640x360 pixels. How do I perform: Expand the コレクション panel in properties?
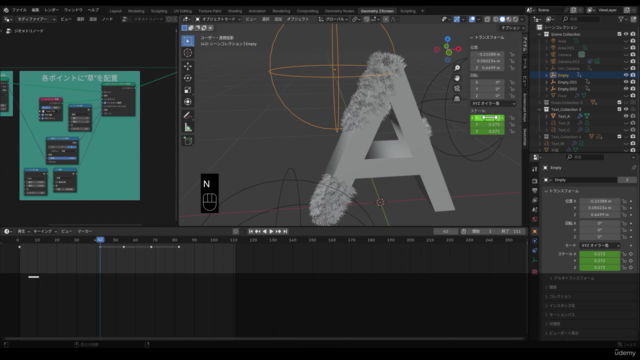(x=560, y=296)
